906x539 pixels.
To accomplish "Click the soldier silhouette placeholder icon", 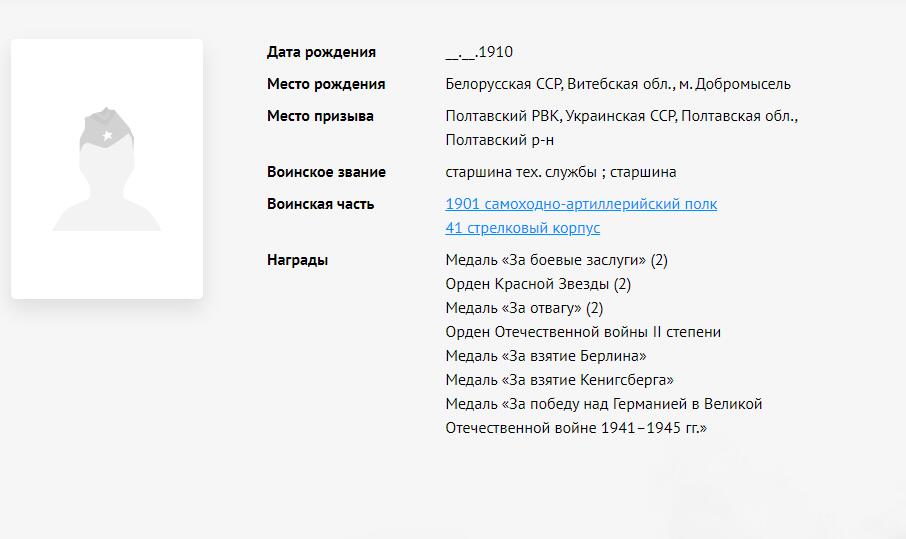I will point(107,169).
